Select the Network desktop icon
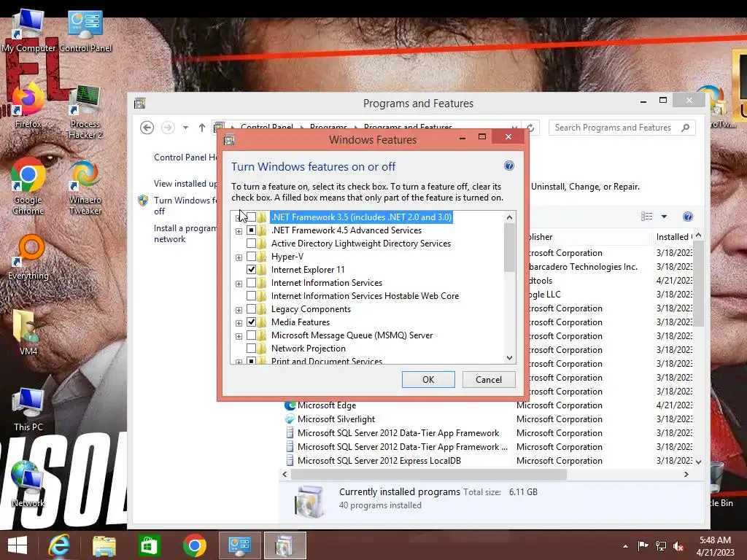Screen dimensions: 747x560 28,484
